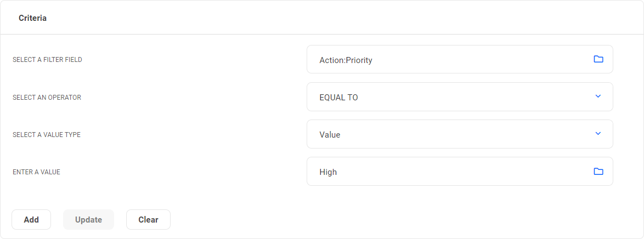
Task: Click the folder icon in the value field
Action: (x=598, y=172)
